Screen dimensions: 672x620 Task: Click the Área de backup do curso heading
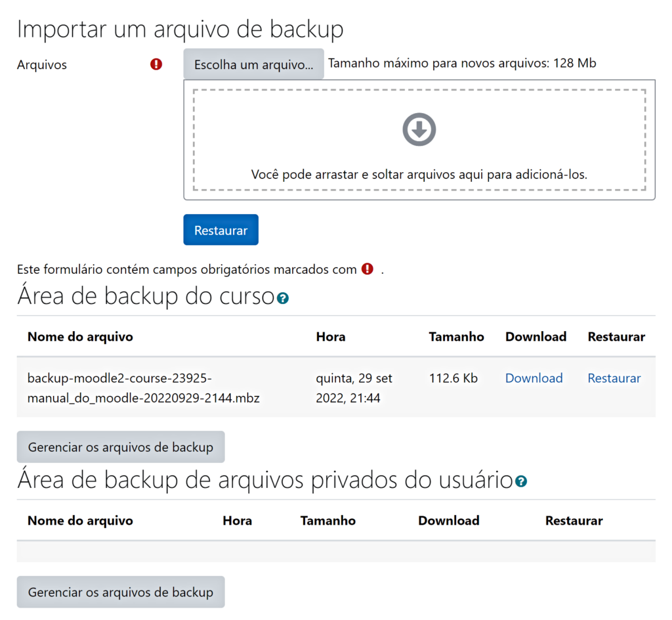coord(146,296)
